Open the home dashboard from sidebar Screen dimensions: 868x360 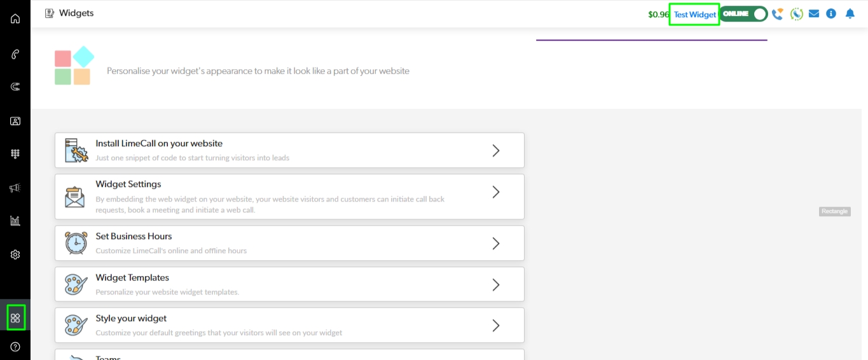(x=15, y=18)
